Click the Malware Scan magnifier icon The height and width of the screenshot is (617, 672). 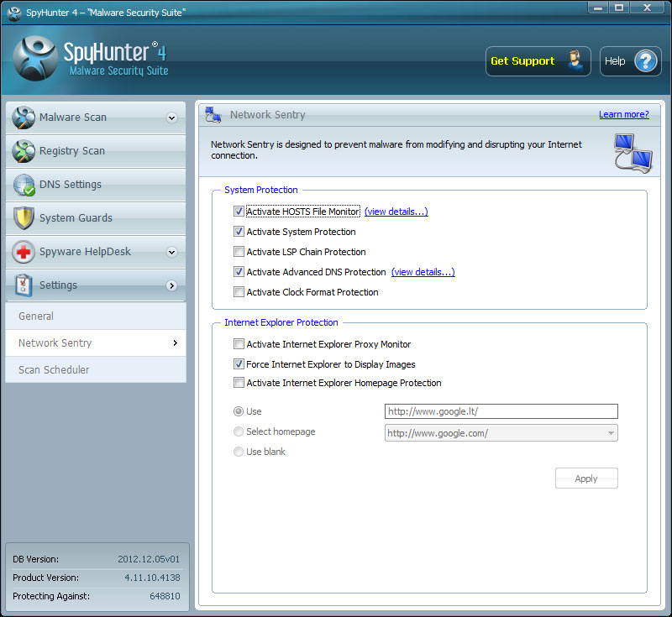tap(24, 118)
